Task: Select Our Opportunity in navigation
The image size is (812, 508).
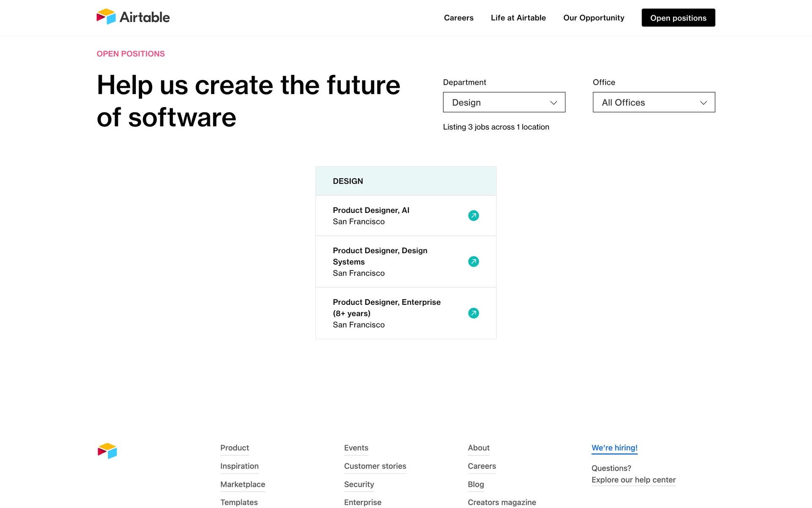Action: click(x=593, y=18)
